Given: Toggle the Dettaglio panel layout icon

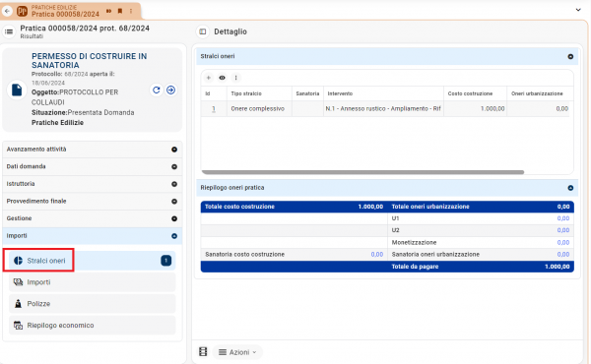Looking at the screenshot, I should [203, 31].
